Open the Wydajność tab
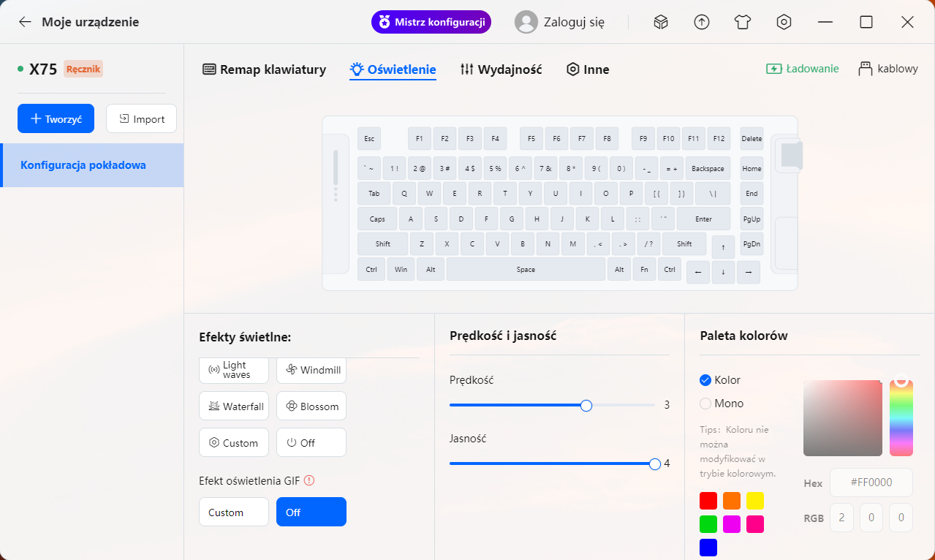 [x=501, y=69]
